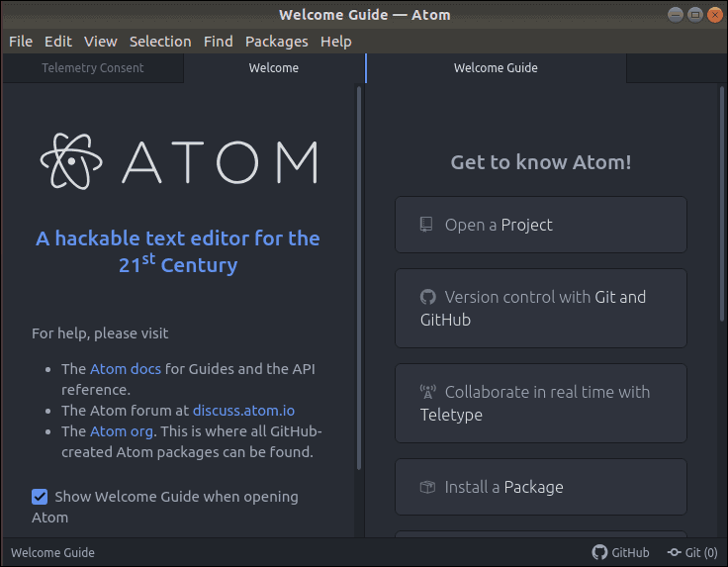Minimize the Atom window

[675, 15]
